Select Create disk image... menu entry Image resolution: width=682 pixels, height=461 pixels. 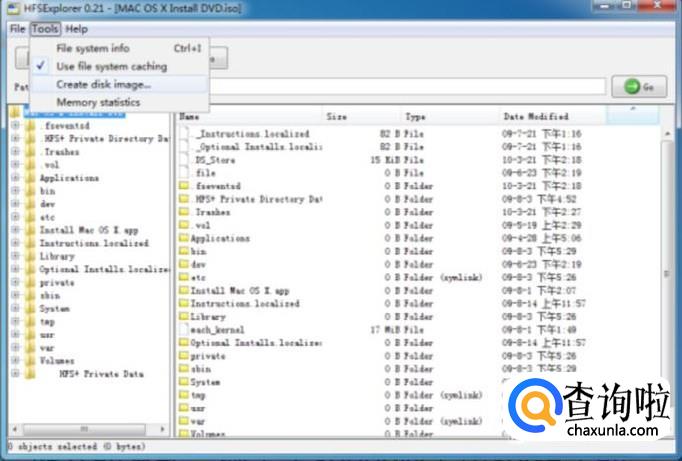pyautogui.click(x=119, y=84)
